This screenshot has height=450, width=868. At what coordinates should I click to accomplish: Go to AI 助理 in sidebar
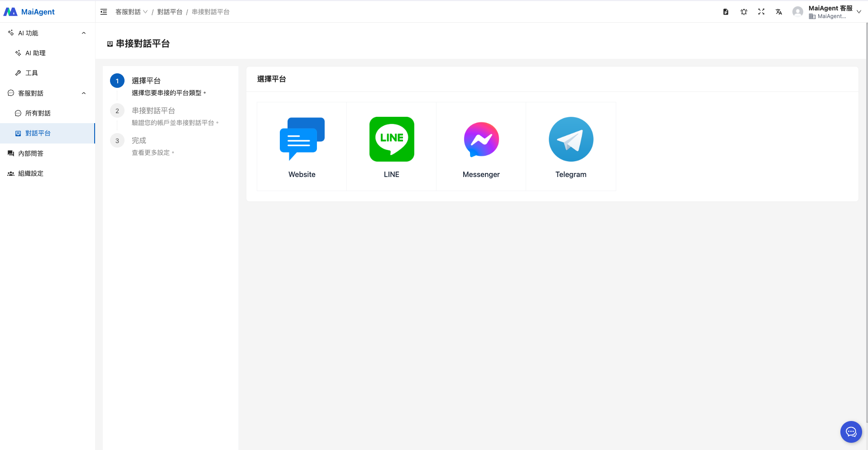tap(35, 53)
